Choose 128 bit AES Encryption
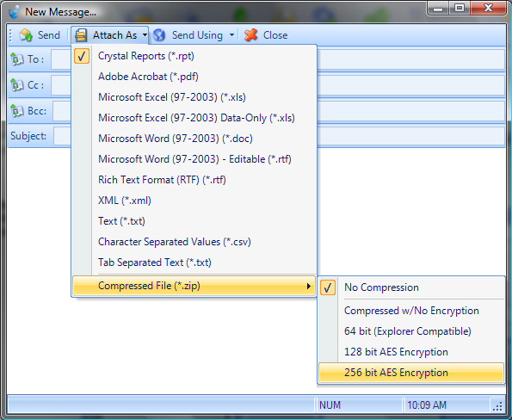 (411, 352)
